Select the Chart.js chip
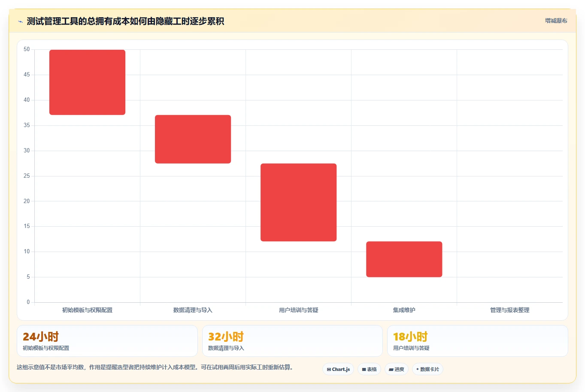The image size is (585, 392). 338,369
